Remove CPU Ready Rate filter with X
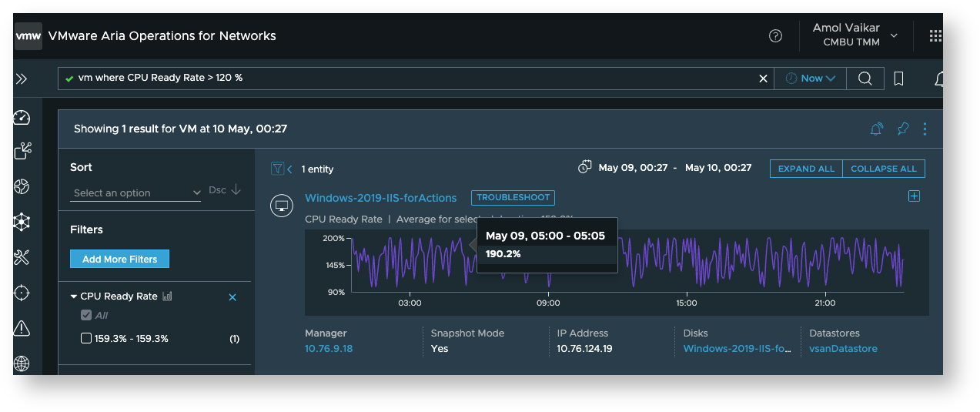The height and width of the screenshot is (412, 980). [x=232, y=297]
